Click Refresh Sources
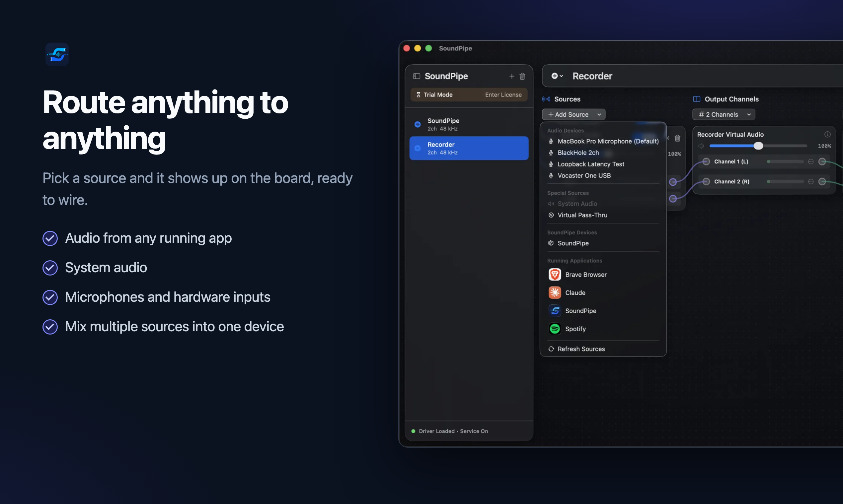The width and height of the screenshot is (843, 504). (603, 349)
